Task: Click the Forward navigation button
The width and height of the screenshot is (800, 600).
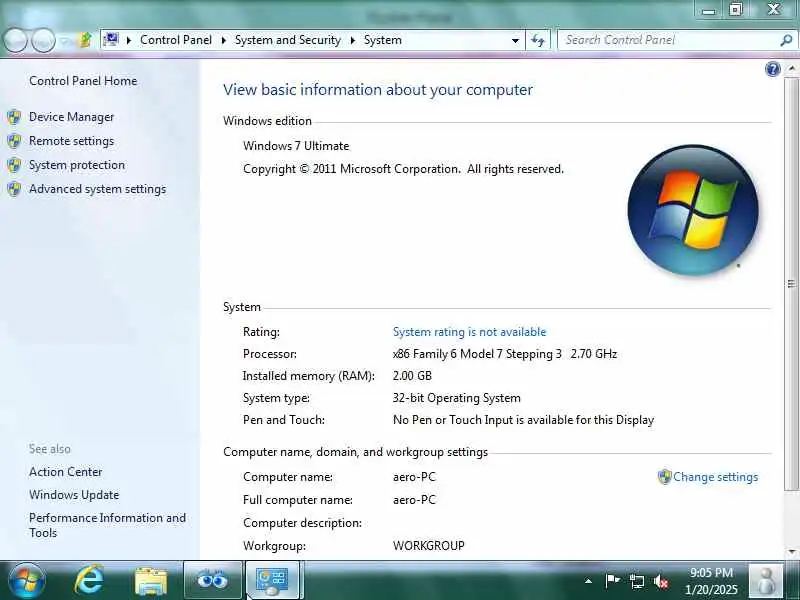Action: tap(43, 40)
